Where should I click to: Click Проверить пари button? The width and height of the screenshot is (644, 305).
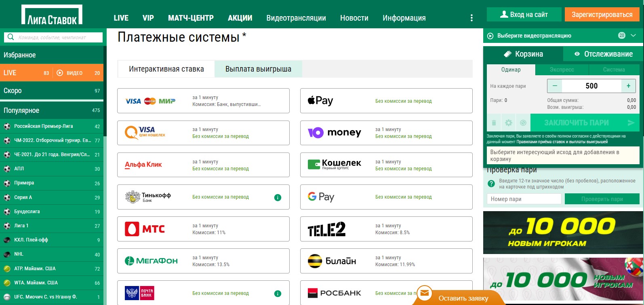[602, 199]
